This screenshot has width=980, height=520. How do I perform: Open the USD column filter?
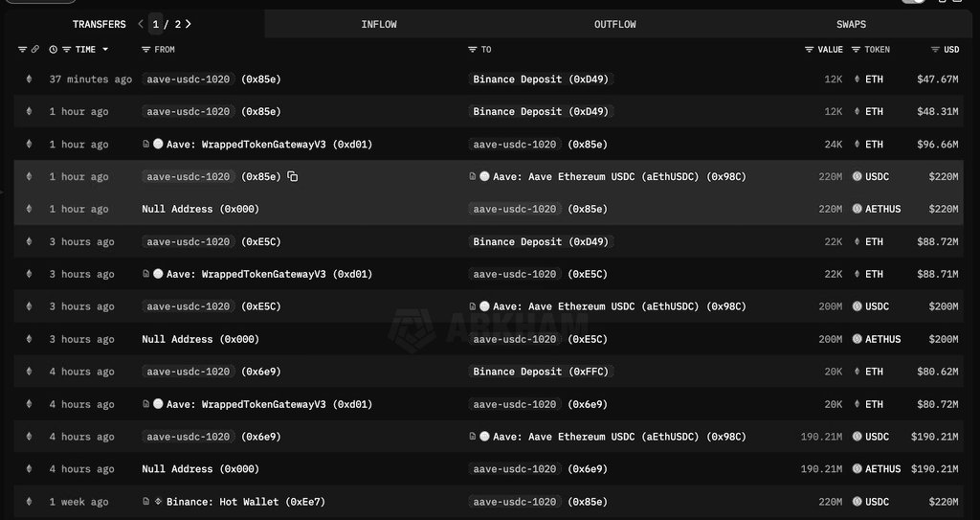935,50
